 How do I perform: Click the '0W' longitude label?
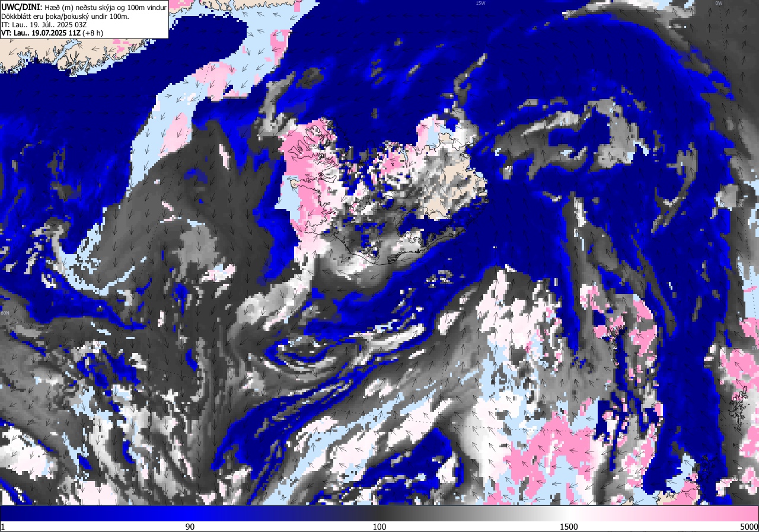(719, 3)
